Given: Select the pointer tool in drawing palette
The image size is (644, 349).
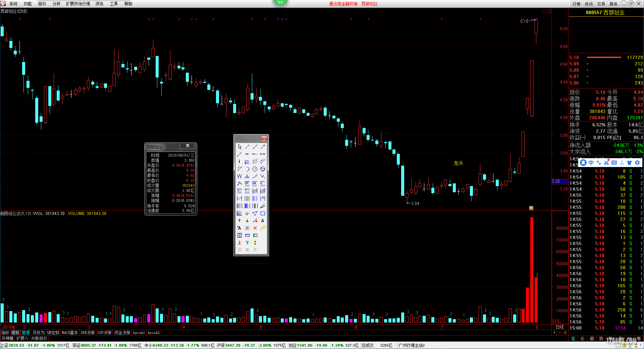Looking at the screenshot, I should pos(239,147).
